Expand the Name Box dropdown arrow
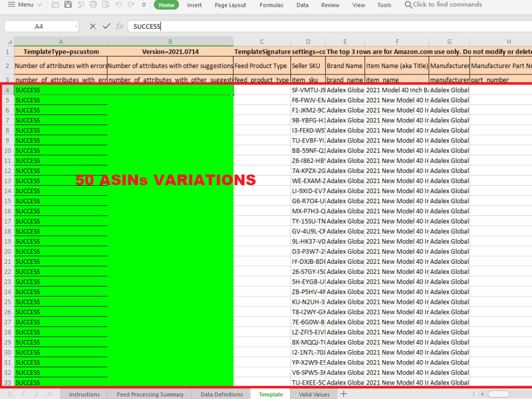 76,27
